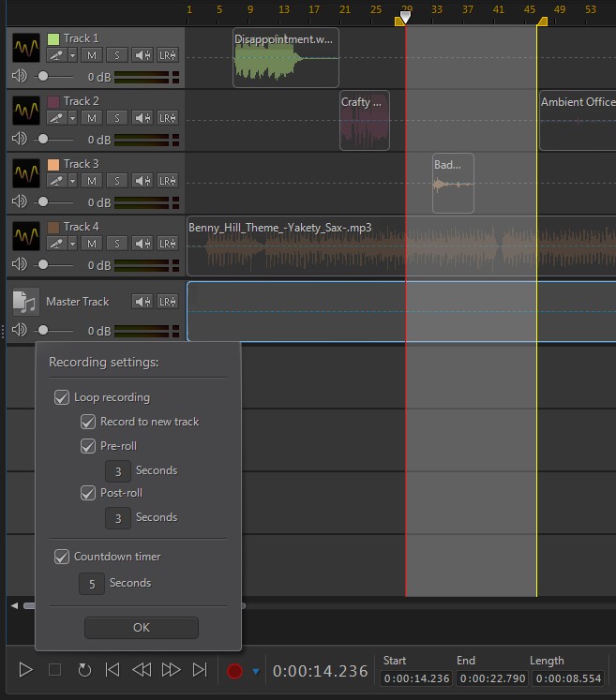The height and width of the screenshot is (700, 616).
Task: Click the LR pan icon on Track 4
Action: pos(167,244)
